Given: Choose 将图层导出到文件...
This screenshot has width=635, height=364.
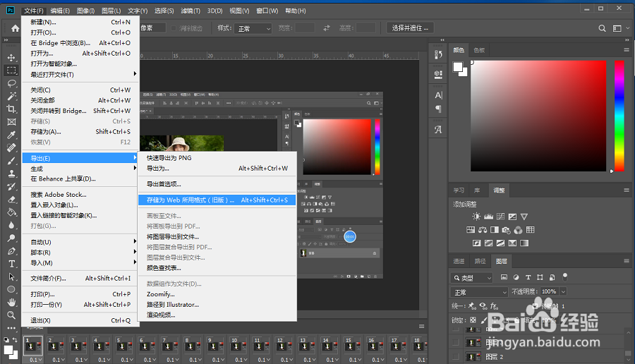Looking at the screenshot, I should tap(217, 237).
